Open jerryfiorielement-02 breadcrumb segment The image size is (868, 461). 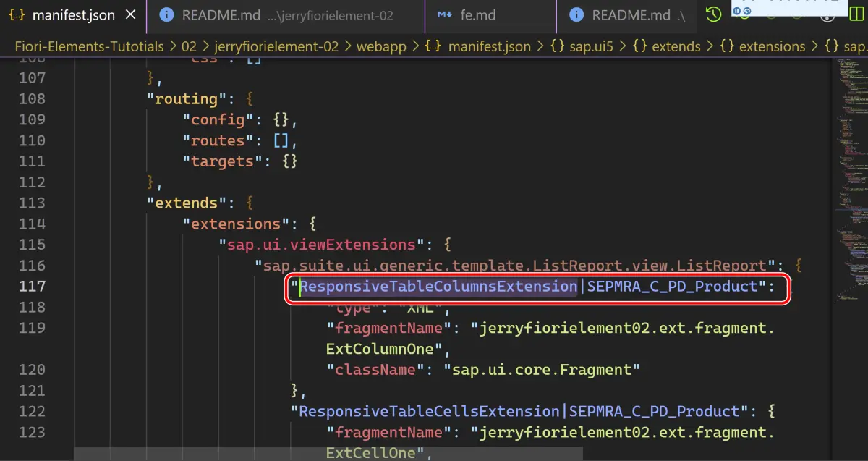pos(276,46)
